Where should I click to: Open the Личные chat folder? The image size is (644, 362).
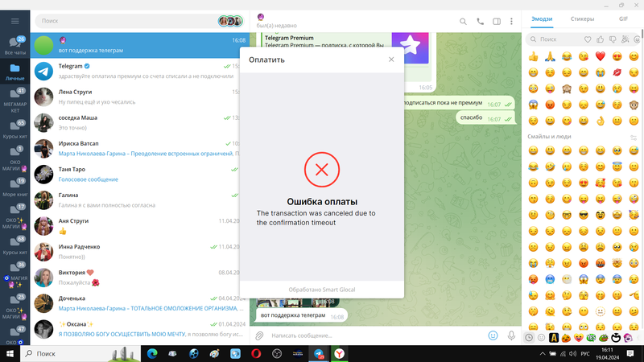click(x=14, y=72)
